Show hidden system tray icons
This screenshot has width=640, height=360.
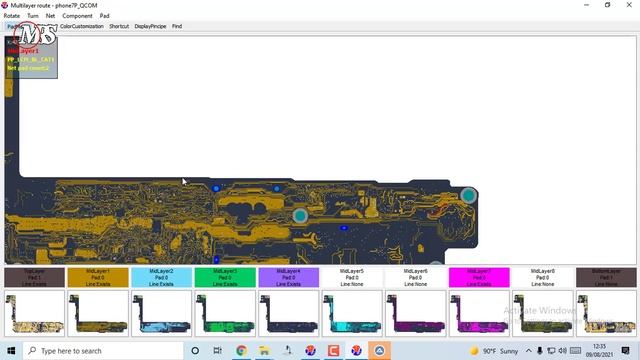tap(529, 351)
